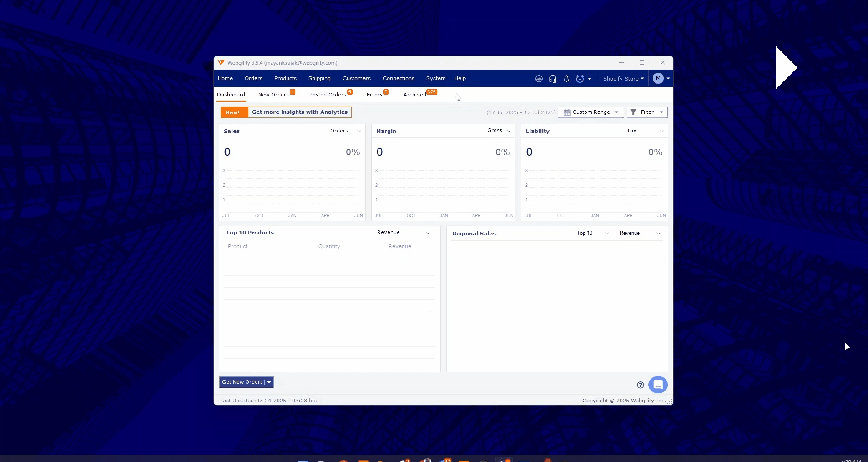Screen dimensions: 868x462
Task: Open support via the headset icon
Action: pos(553,79)
